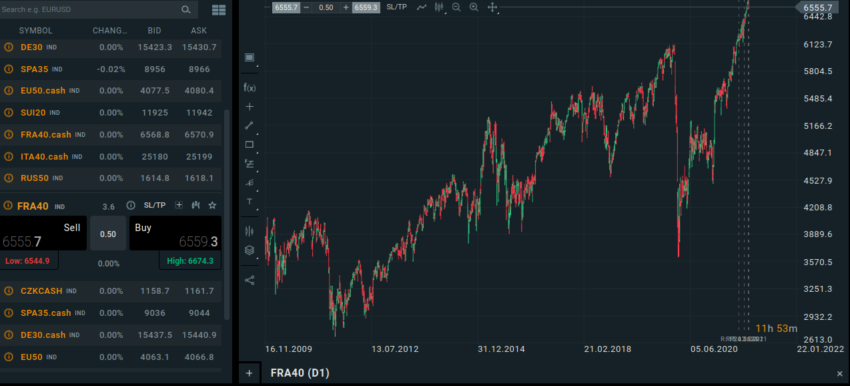Sort by the CHANG... column header
Image resolution: width=850 pixels, height=386 pixels.
point(110,31)
